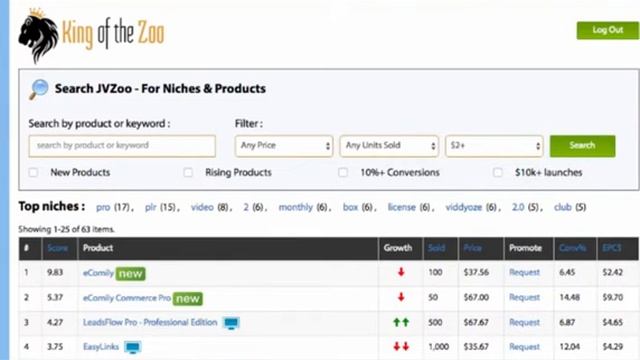Viewport: 640px width, 360px height.
Task: Open the club niche link
Action: 562,207
